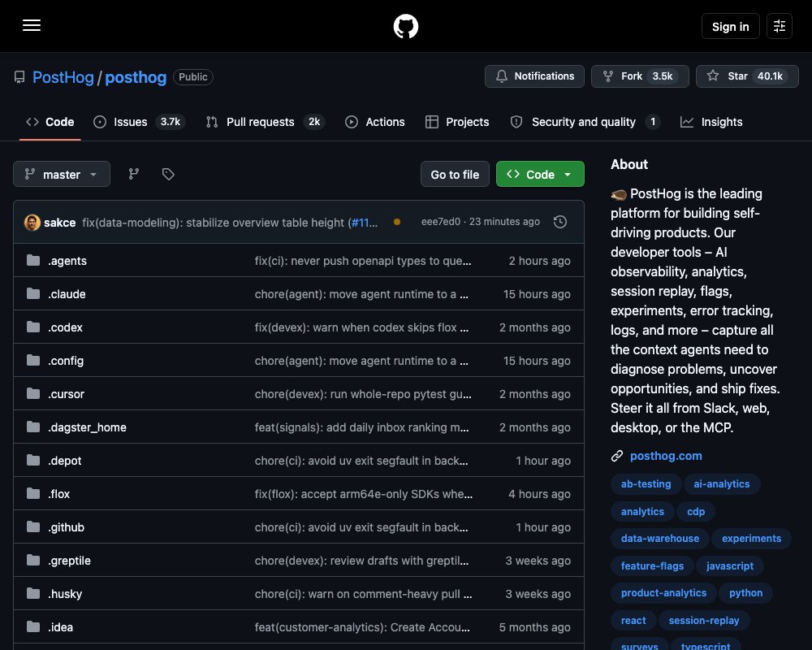
Task: Click the Notifications bell button
Action: tap(534, 76)
